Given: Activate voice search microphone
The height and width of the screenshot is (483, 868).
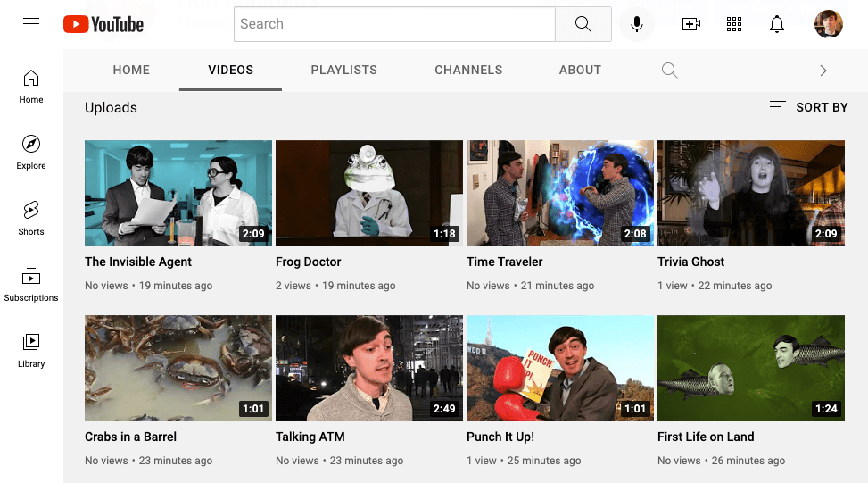Looking at the screenshot, I should click(637, 24).
